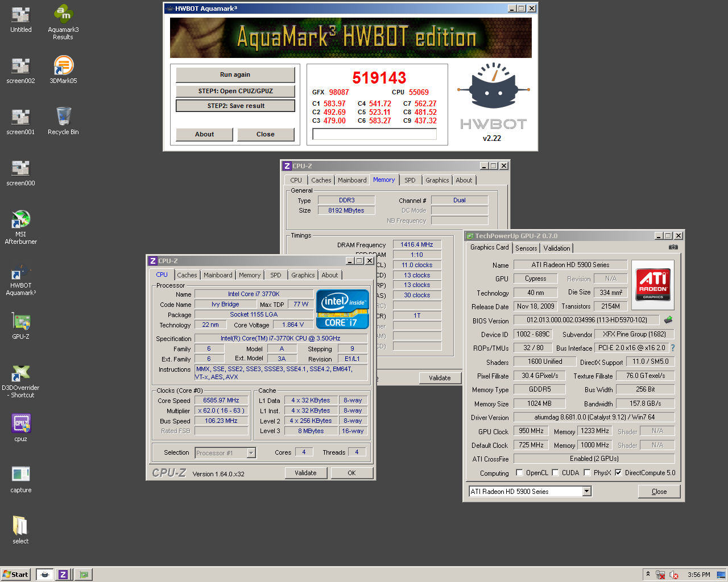728x582 pixels.
Task: Click STEP2: Save result button
Action: coord(235,106)
